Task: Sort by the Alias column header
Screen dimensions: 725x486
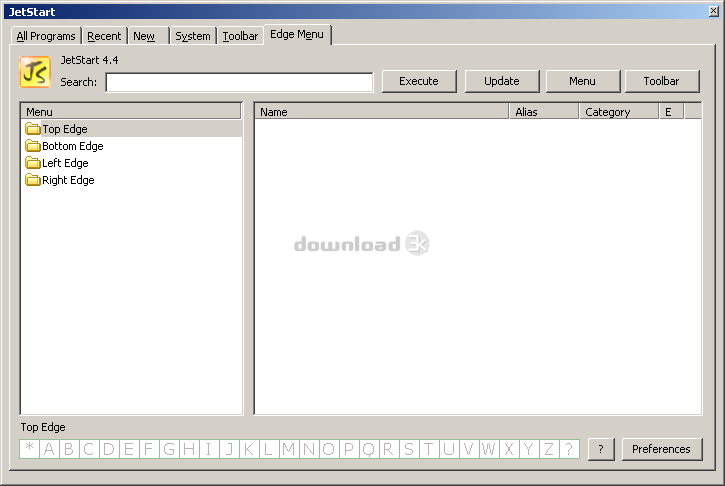Action: tap(544, 112)
